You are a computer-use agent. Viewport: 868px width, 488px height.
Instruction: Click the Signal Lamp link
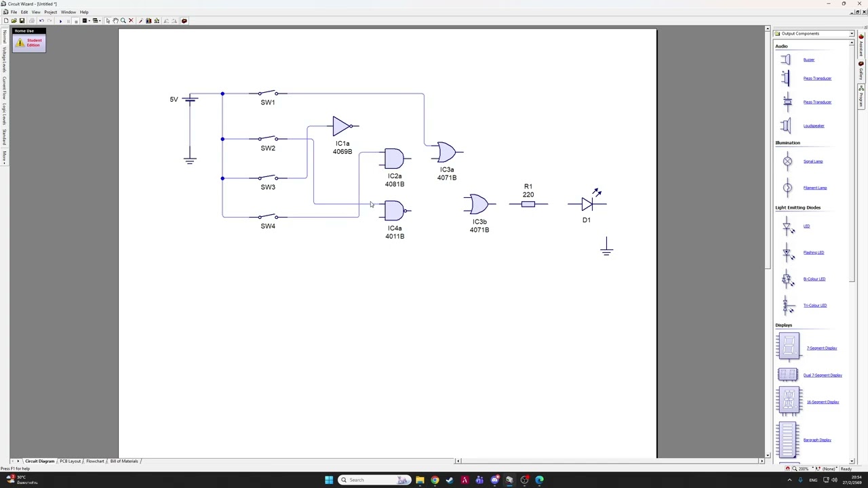click(813, 161)
